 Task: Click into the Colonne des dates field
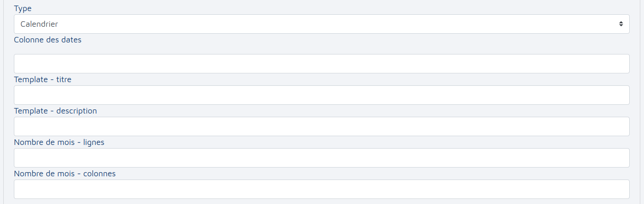click(321, 64)
